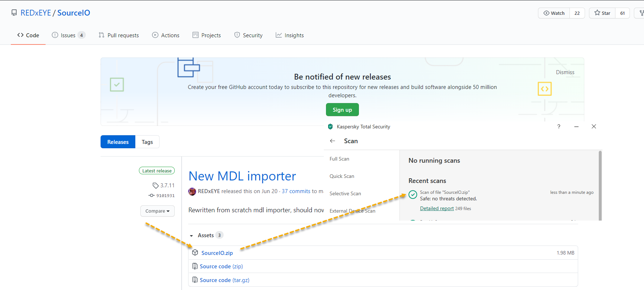The height and width of the screenshot is (290, 644).
Task: Click REDxEYE avatar image
Action: coord(192,191)
